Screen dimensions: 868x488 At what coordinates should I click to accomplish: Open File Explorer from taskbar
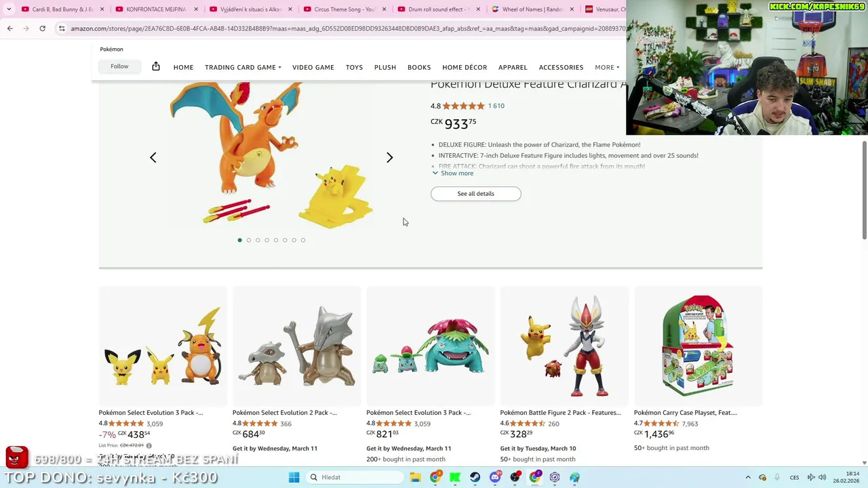tap(415, 477)
